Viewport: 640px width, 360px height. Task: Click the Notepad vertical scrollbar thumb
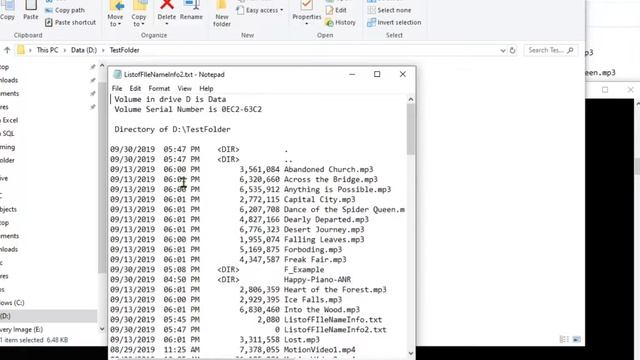point(411,129)
